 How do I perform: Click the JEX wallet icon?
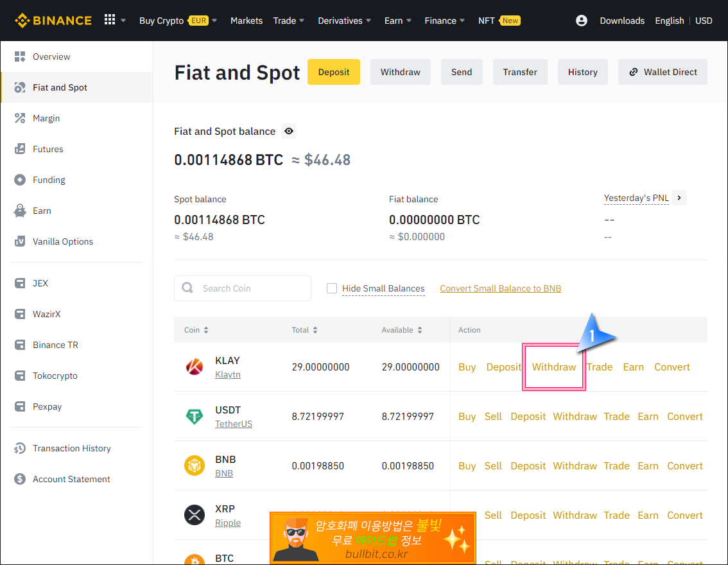tap(20, 283)
